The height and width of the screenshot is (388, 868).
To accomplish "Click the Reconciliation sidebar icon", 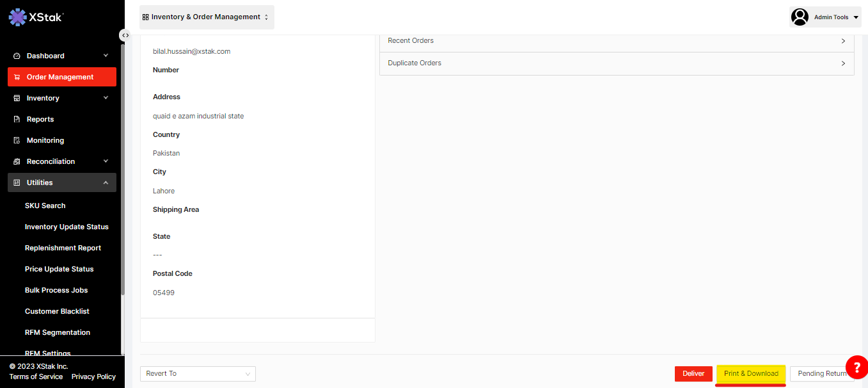I will point(17,162).
